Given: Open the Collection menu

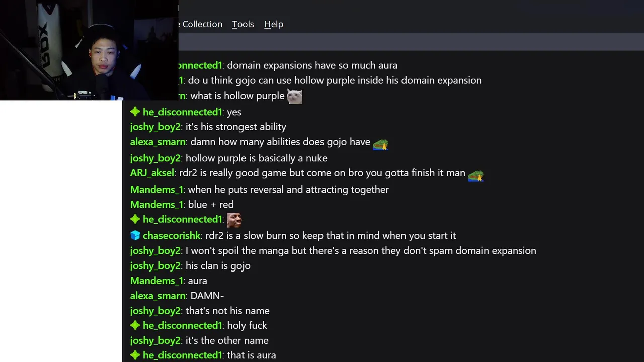Looking at the screenshot, I should pyautogui.click(x=200, y=24).
